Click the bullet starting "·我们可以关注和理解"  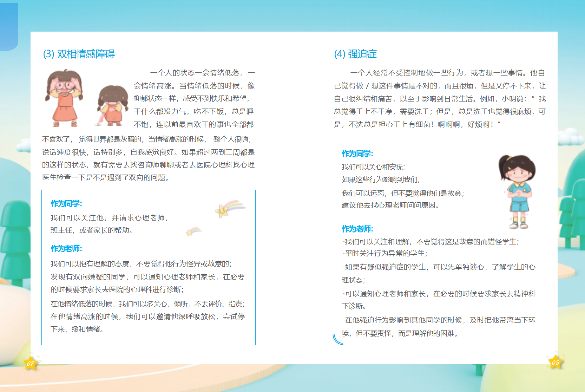(431, 242)
